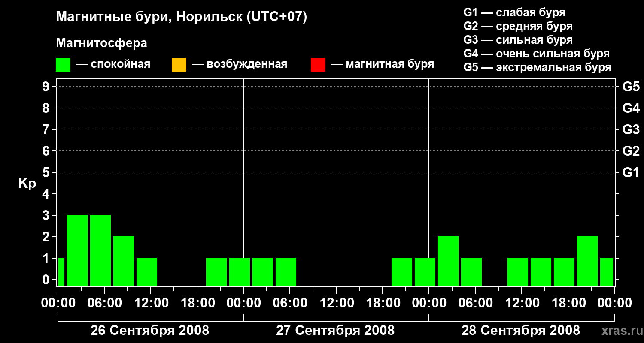Click the Kp 2 bar in evening, 28 September
Image resolution: width=644 pixels, height=343 pixels.
[587, 261]
